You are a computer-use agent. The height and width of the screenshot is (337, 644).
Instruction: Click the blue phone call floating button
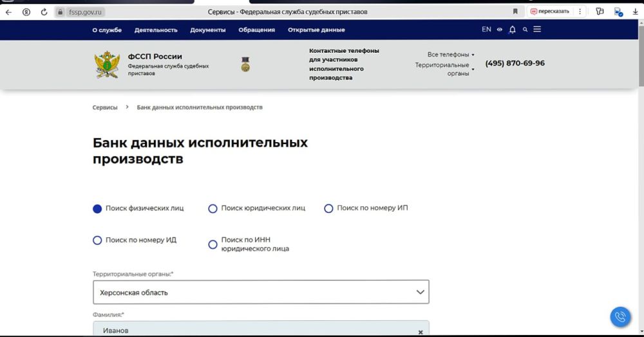click(620, 316)
